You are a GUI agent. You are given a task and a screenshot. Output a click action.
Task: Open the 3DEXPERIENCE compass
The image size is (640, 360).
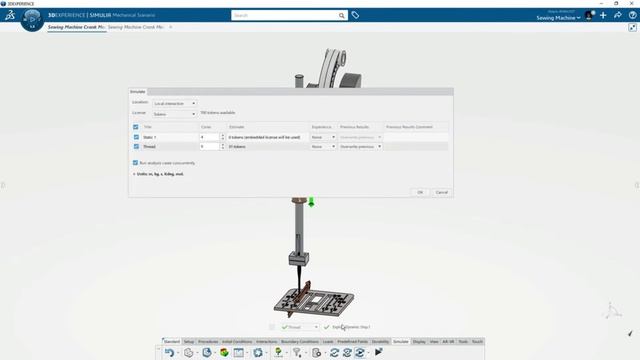[x=32, y=20]
